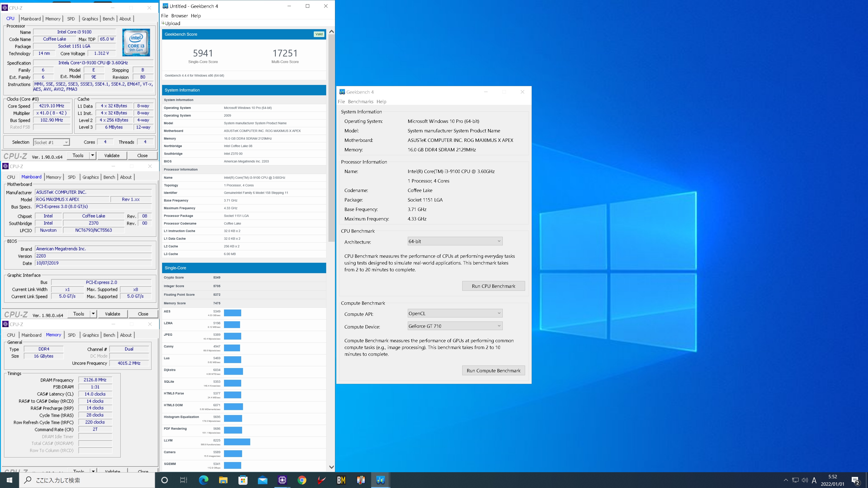868x488 pixels.
Task: Switch to Geekbench taskbar icon
Action: [381, 480]
